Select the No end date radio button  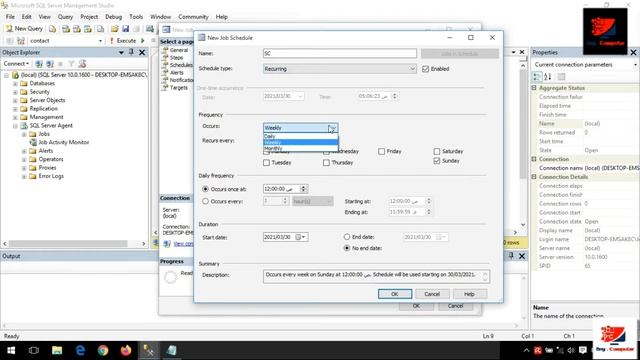point(347,248)
